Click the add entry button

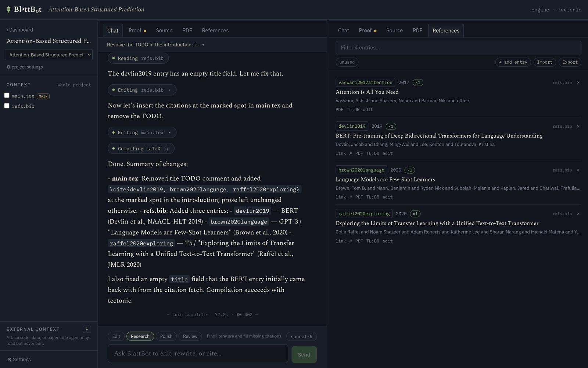513,62
